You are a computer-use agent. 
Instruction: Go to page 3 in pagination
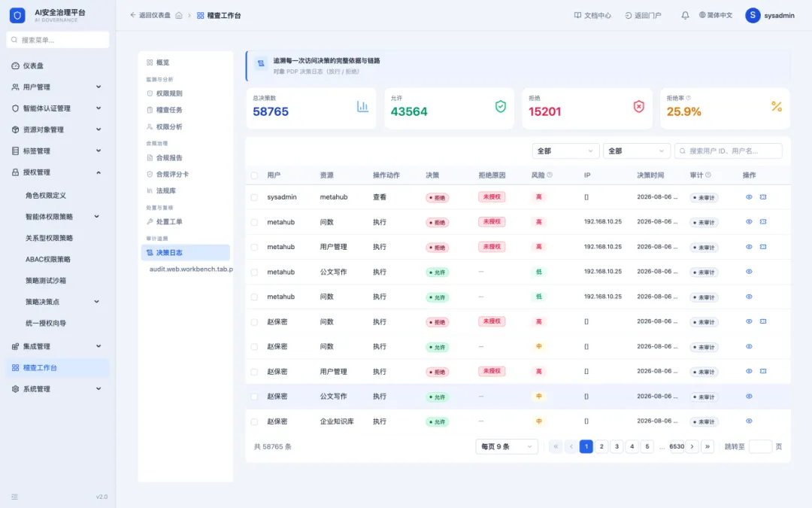point(617,446)
